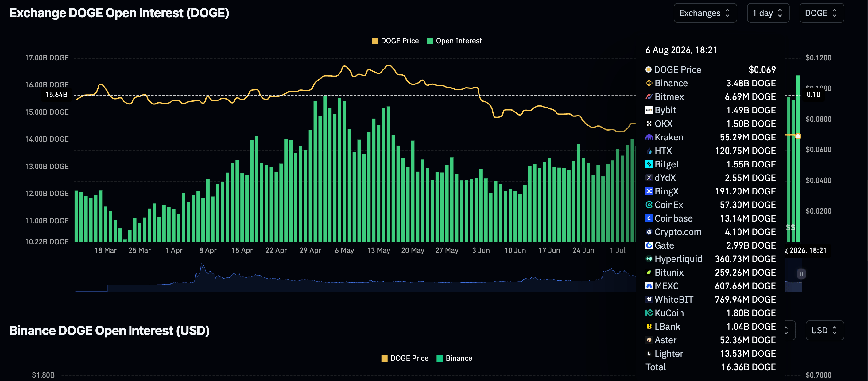This screenshot has width=868, height=381.
Task: Click the OKX exchange icon
Action: click(649, 124)
